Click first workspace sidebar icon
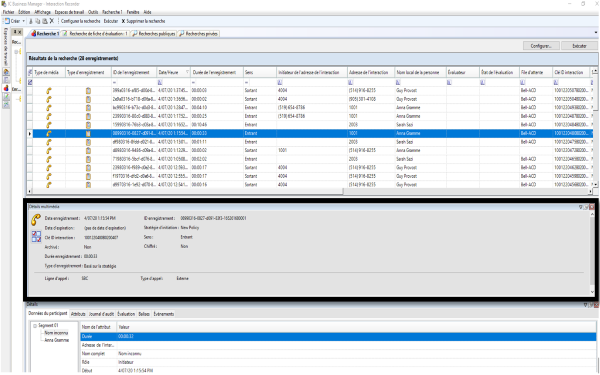The image size is (600, 375). click(6, 72)
